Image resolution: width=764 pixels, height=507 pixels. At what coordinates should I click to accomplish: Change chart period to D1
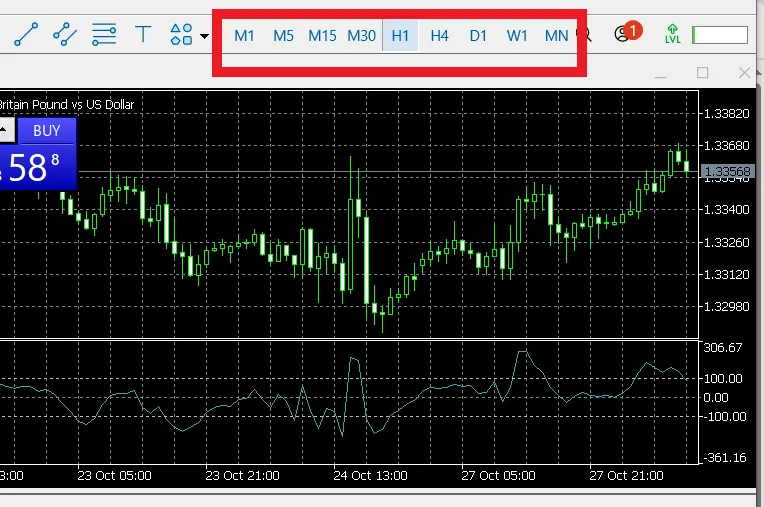click(x=478, y=36)
